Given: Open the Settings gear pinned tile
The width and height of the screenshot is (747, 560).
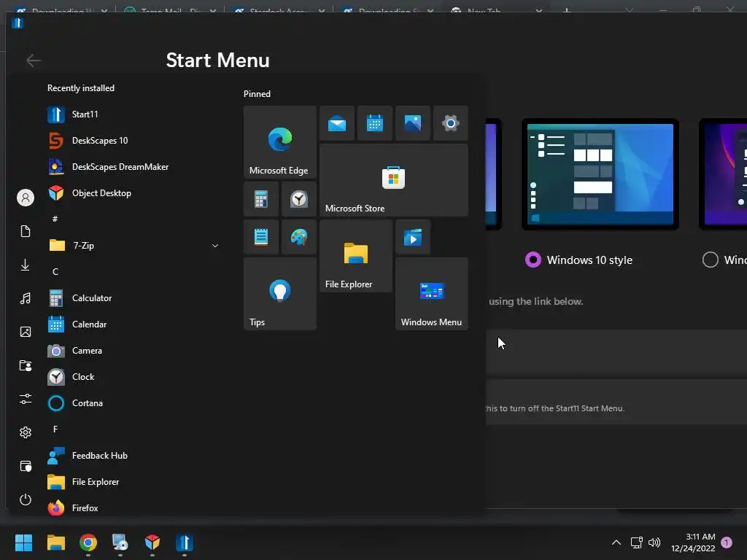Looking at the screenshot, I should 451,123.
